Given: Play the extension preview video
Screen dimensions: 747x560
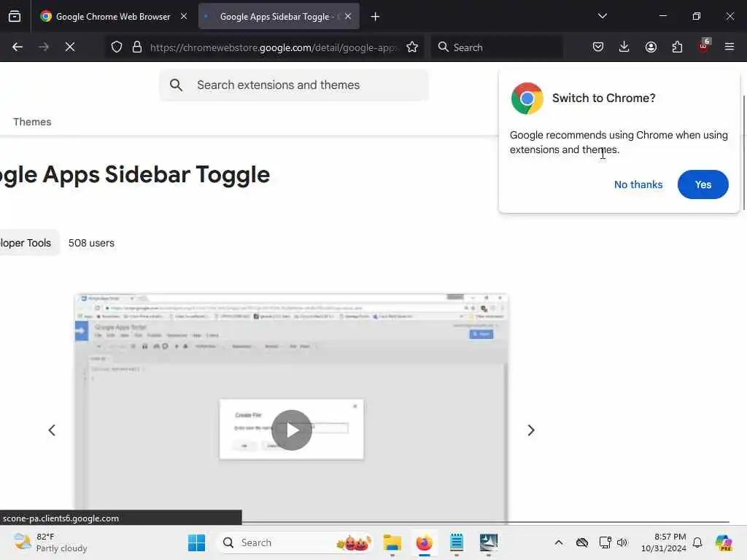Looking at the screenshot, I should pos(292,430).
